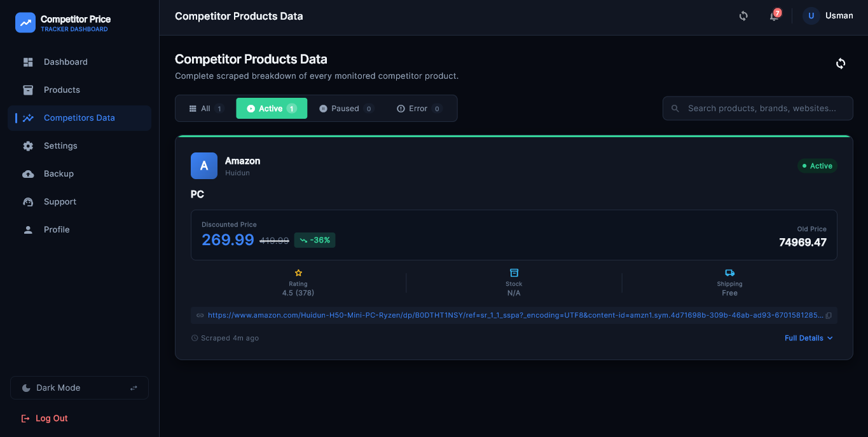Screen dimensions: 868x437
Task: Filter by Paused products
Action: pos(347,109)
